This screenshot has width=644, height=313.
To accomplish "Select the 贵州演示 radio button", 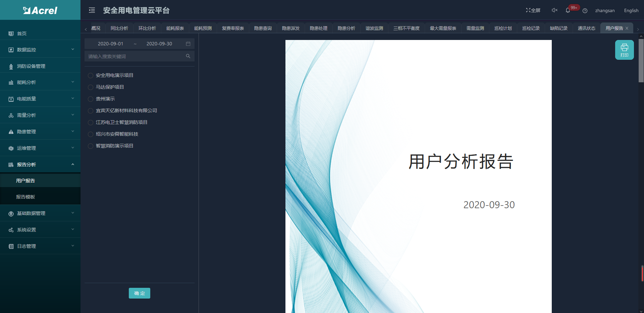I will pyautogui.click(x=91, y=99).
